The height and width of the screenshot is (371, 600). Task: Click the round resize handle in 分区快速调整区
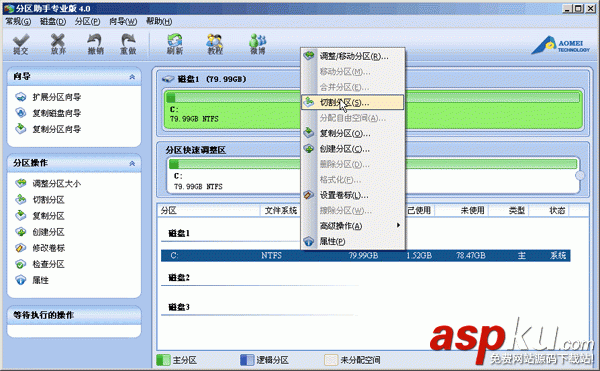click(580, 176)
